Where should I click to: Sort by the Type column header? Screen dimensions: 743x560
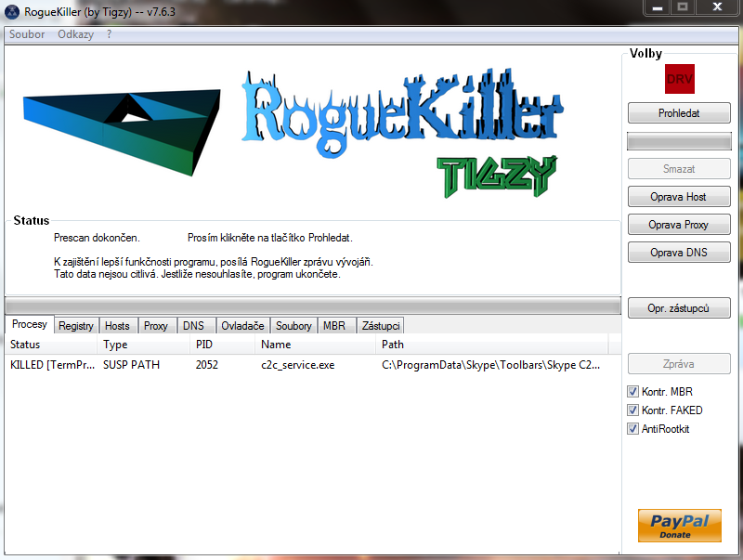[x=144, y=345]
